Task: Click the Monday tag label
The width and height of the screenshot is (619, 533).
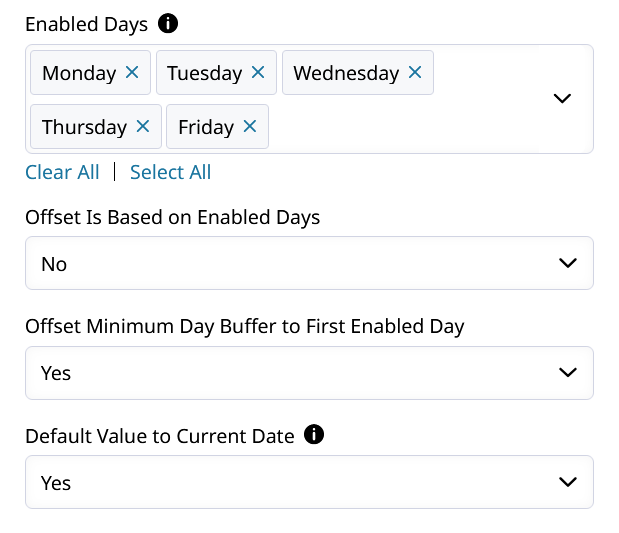Action: (79, 73)
